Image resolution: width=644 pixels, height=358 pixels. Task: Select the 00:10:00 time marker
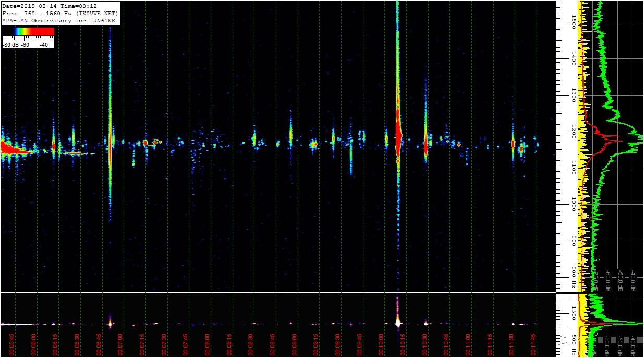point(382,345)
